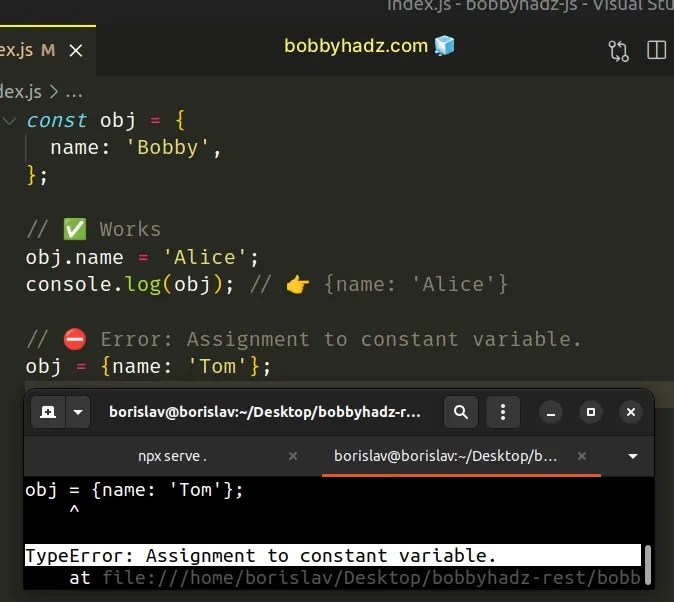Click the 'TypeError: Assignment to constant variable.' line

tap(333, 555)
